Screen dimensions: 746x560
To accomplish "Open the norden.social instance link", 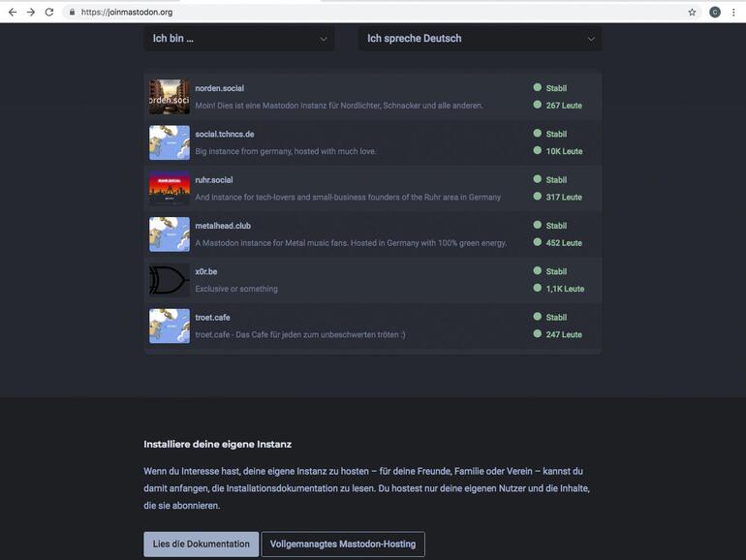I will 219,88.
